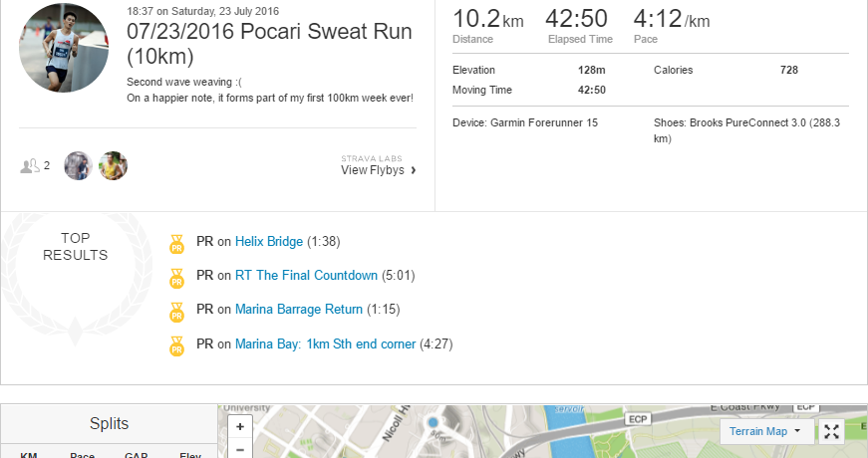Click the start marker on map

coord(433,423)
